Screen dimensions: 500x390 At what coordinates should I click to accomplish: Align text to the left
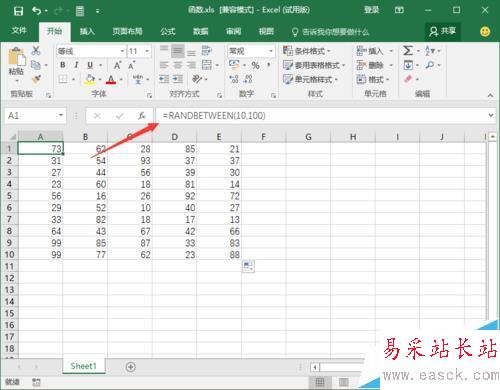(x=164, y=65)
